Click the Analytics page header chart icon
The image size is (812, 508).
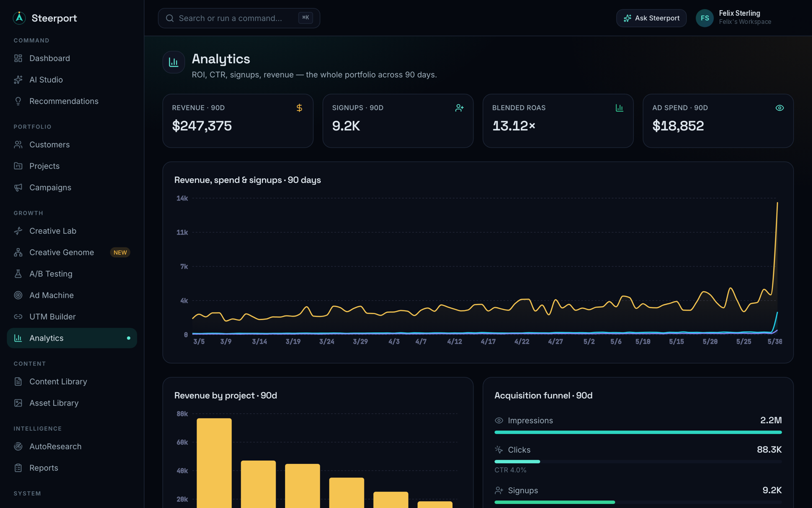point(174,62)
